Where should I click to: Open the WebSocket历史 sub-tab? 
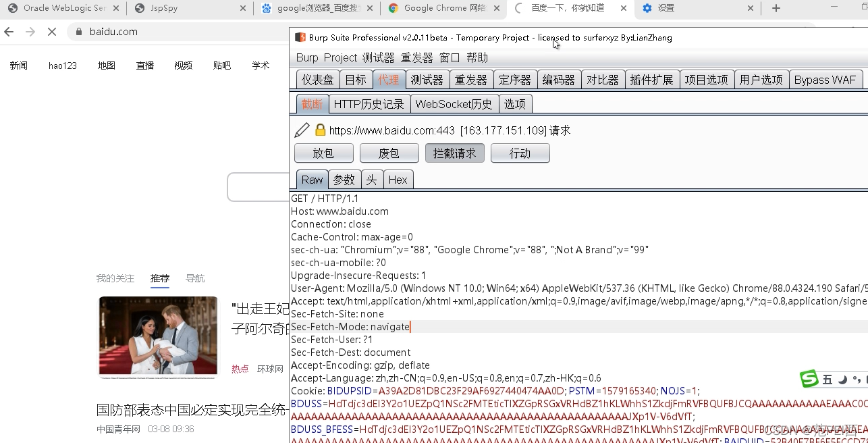click(x=454, y=104)
